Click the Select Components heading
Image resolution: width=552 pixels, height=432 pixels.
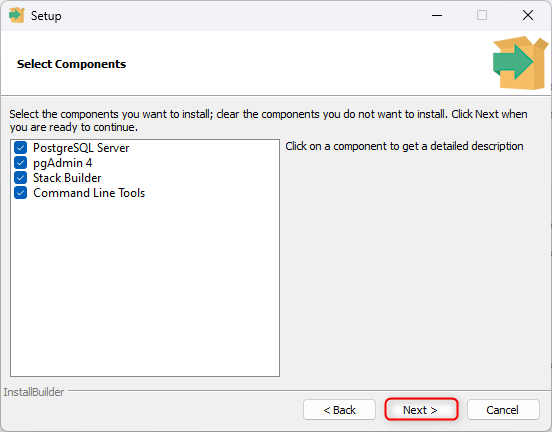coord(71,64)
